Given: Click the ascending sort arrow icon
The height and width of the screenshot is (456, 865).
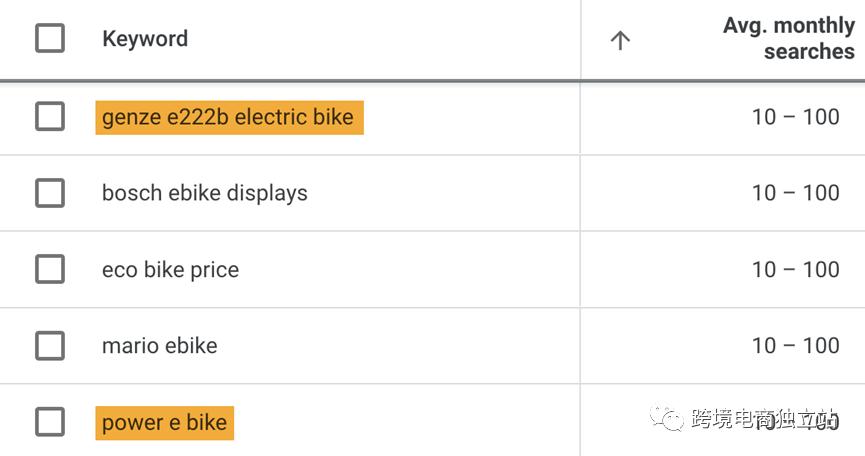Looking at the screenshot, I should [x=620, y=40].
